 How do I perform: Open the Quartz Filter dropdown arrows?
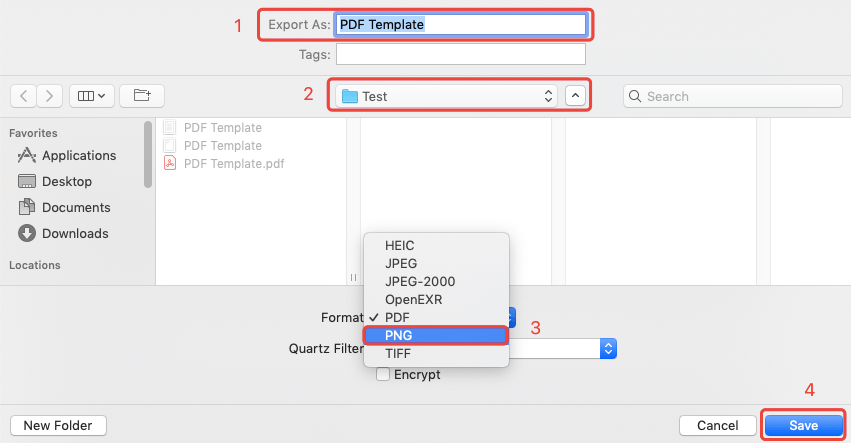[607, 348]
